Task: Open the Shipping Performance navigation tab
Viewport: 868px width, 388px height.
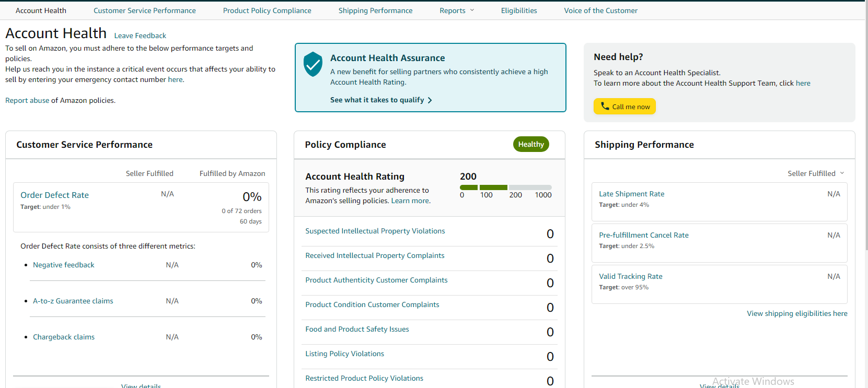Action: tap(375, 10)
